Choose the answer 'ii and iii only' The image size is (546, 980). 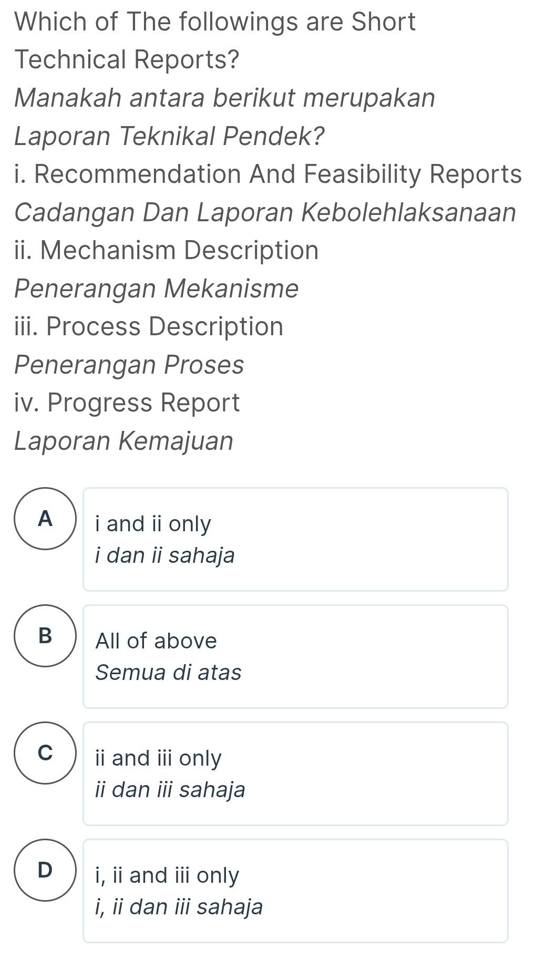tap(158, 757)
